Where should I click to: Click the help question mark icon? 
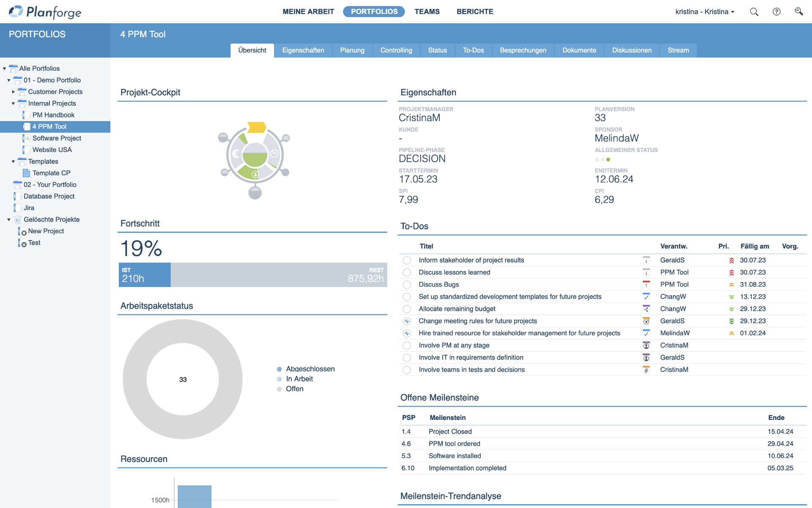tap(776, 12)
